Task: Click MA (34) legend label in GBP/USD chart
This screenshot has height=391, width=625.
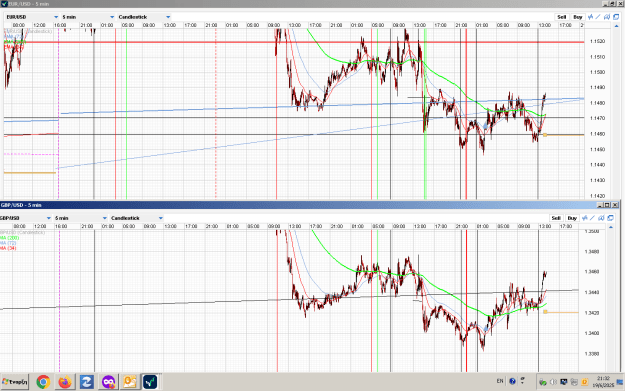Action: pyautogui.click(x=8, y=248)
